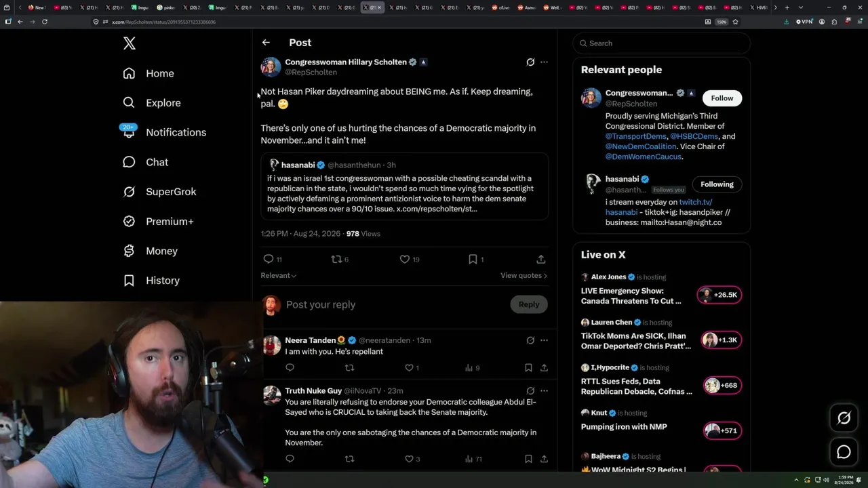Open Explore in the X sidebar
This screenshot has width=868, height=488.
(x=152, y=103)
